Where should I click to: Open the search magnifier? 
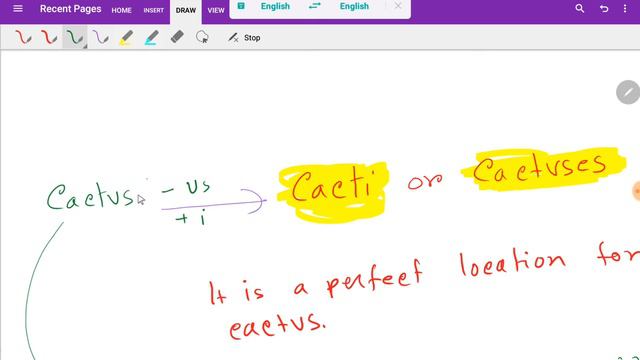579,9
